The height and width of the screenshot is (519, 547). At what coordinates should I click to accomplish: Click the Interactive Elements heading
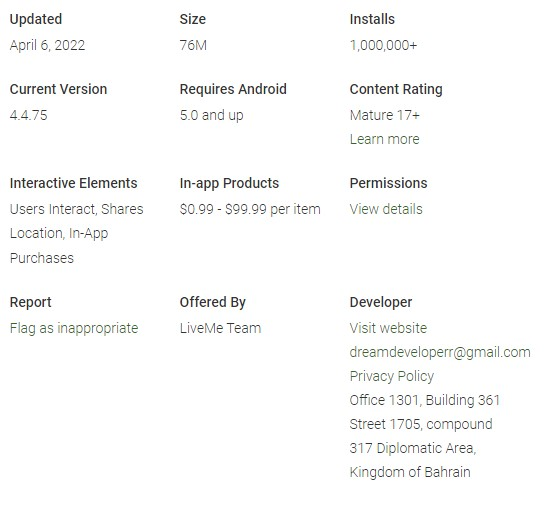[x=74, y=183]
